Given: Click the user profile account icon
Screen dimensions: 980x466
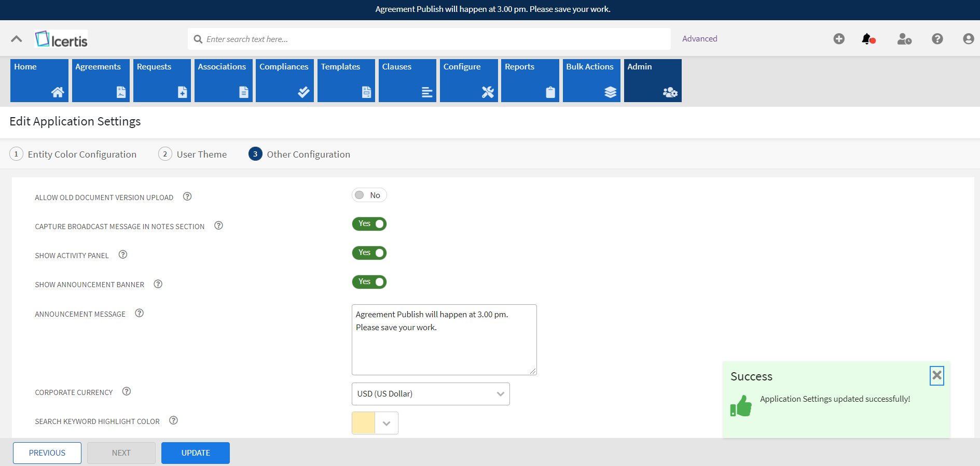Looking at the screenshot, I should tap(968, 39).
